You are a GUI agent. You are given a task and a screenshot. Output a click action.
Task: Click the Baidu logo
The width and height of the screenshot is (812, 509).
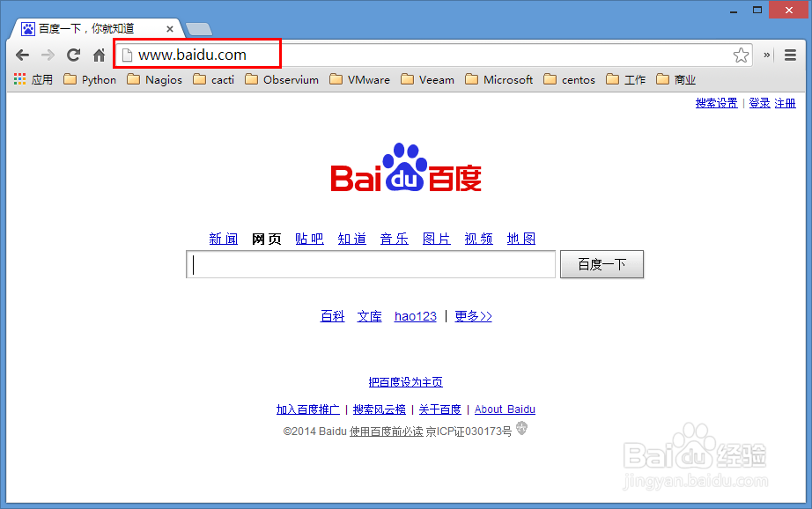[x=406, y=168]
